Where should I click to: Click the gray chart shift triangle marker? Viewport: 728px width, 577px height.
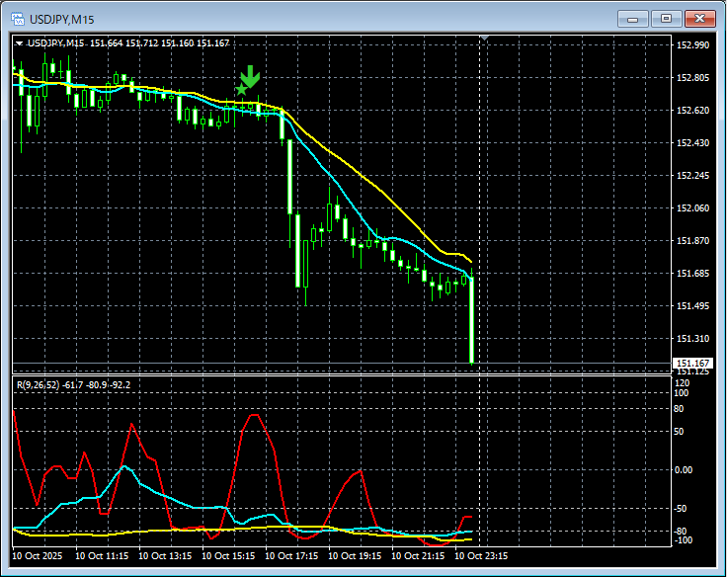pyautogui.click(x=484, y=39)
